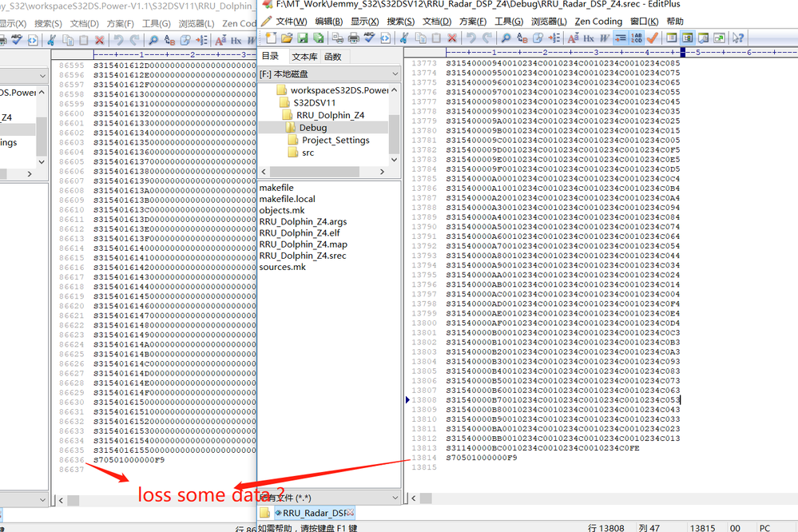
Task: Select src folder in directory tree
Action: [308, 153]
